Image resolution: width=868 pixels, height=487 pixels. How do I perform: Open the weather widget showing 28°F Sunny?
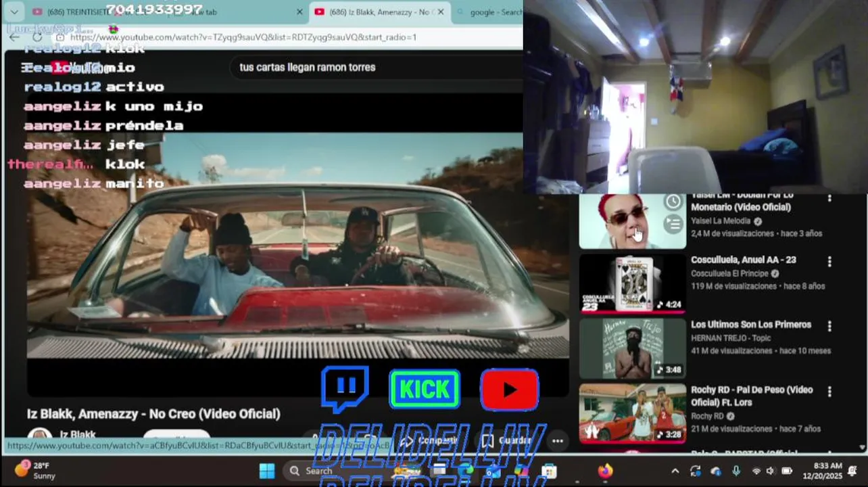(x=35, y=471)
